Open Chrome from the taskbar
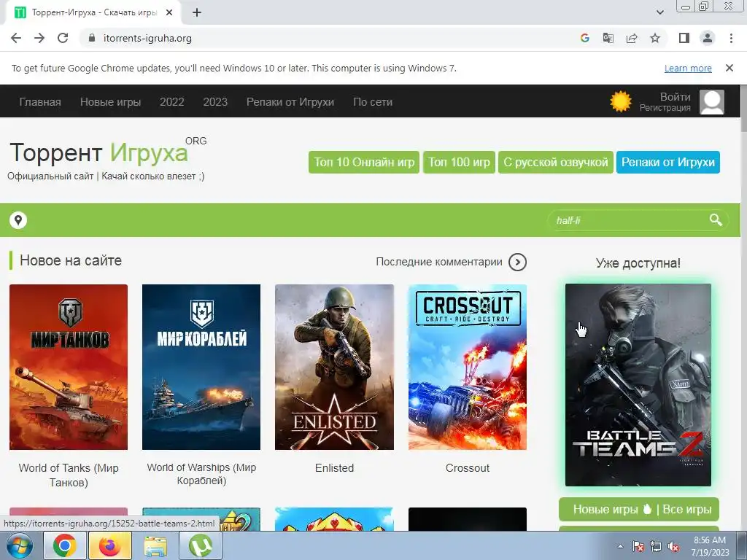 click(65, 545)
